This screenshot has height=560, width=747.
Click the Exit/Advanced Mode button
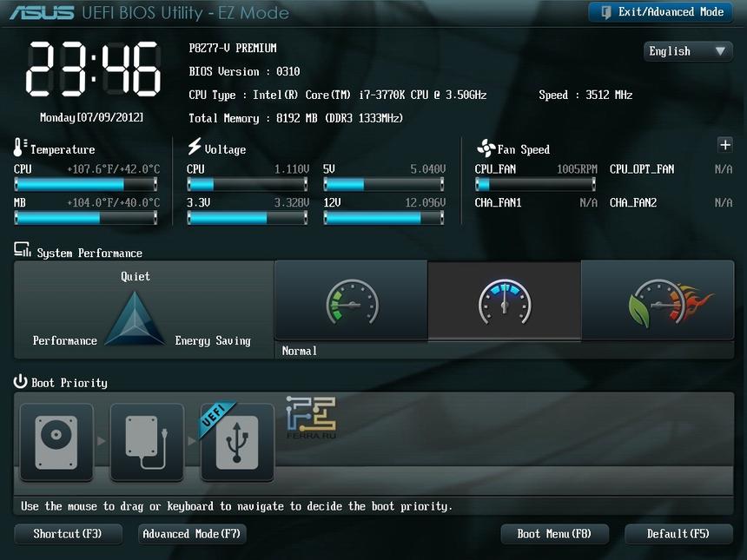[662, 12]
